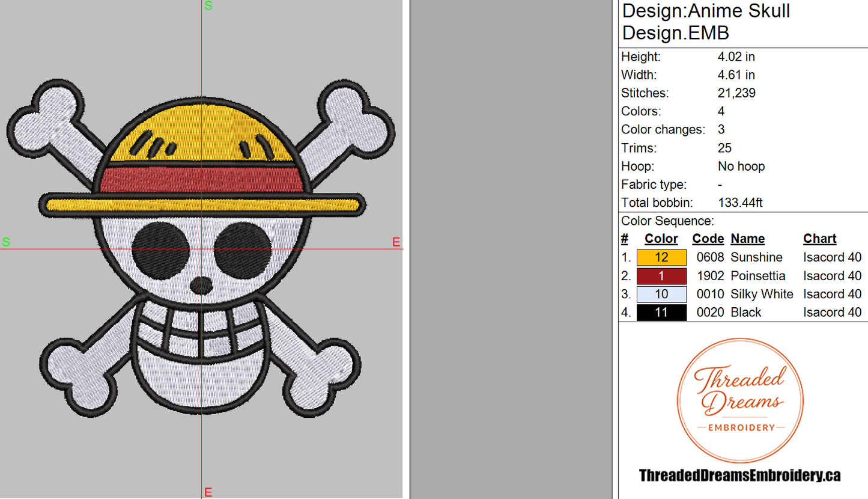
Task: Click the 'Color Sequence:' heading
Action: point(667,221)
